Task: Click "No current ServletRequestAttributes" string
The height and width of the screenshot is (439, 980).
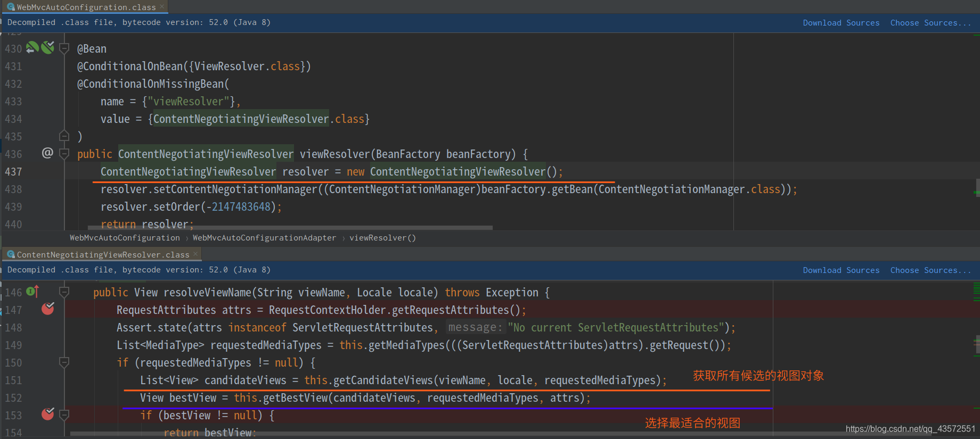Action: (616, 327)
